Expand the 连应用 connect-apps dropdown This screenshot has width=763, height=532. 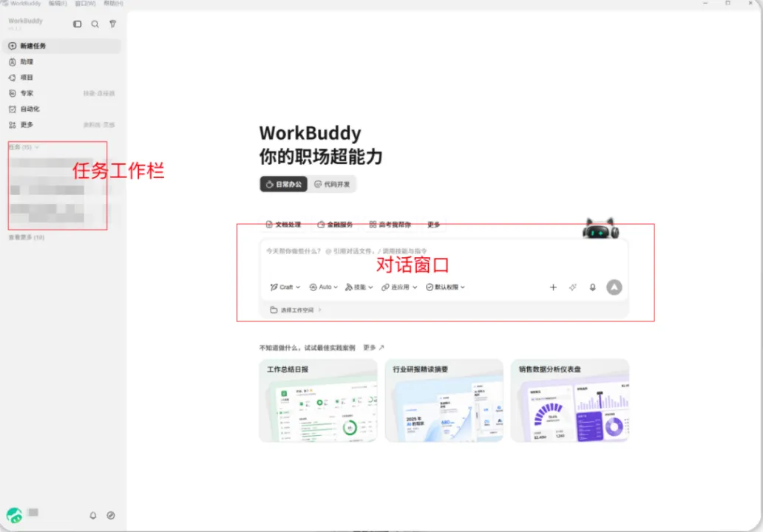(399, 287)
